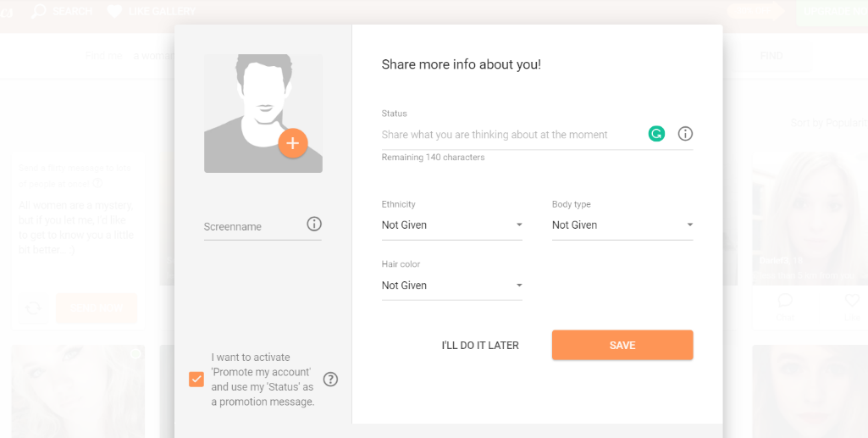Click the heart Like Gallery icon
Viewport: 868px width, 438px height.
point(115,12)
